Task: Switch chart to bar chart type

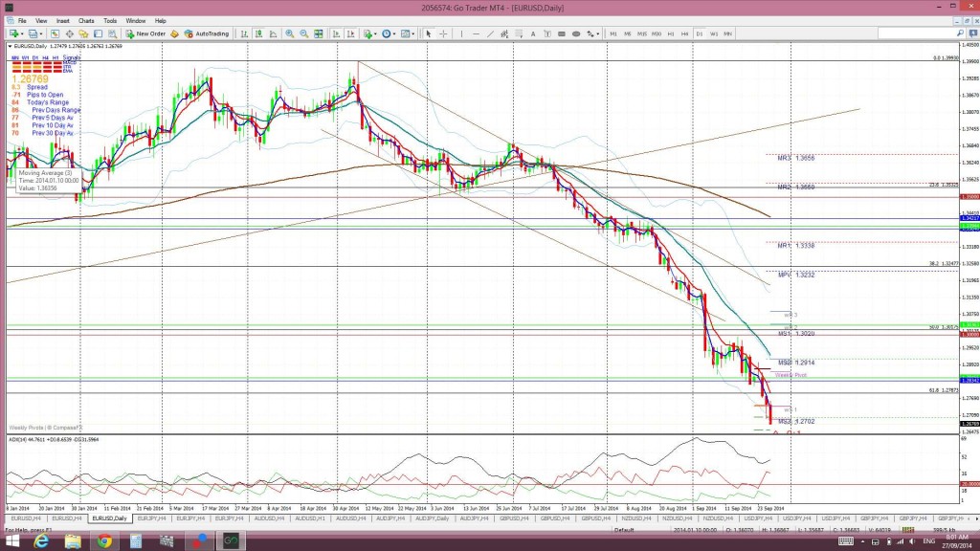Action: tap(244, 33)
